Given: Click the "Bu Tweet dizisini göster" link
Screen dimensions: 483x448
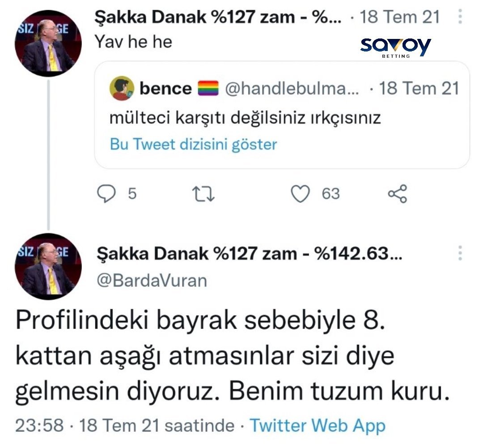Looking at the screenshot, I should coord(193,145).
